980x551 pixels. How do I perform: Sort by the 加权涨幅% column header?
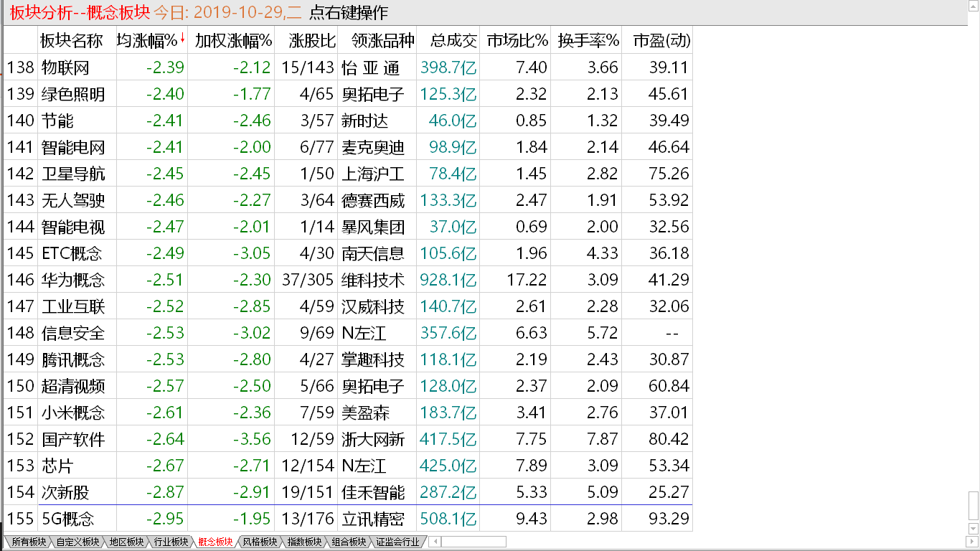pyautogui.click(x=234, y=40)
